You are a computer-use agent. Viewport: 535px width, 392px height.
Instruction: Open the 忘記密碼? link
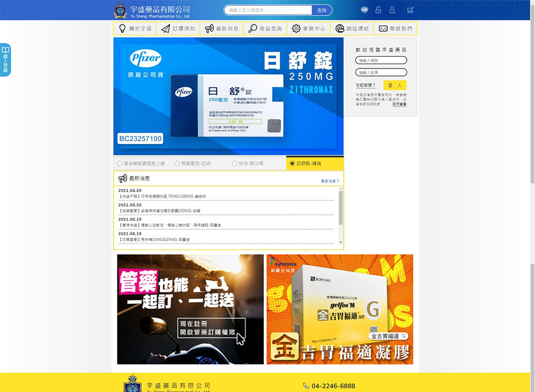coord(366,85)
